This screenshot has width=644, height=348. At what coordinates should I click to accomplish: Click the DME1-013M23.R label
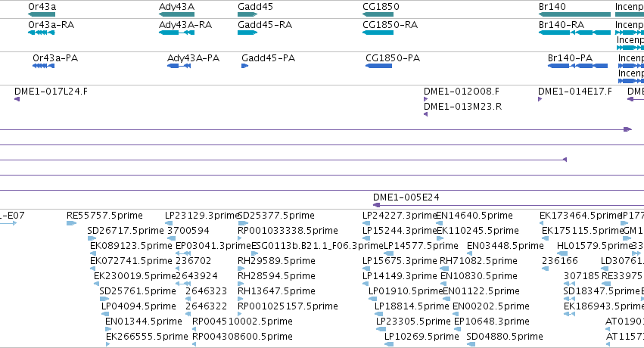[x=462, y=106]
